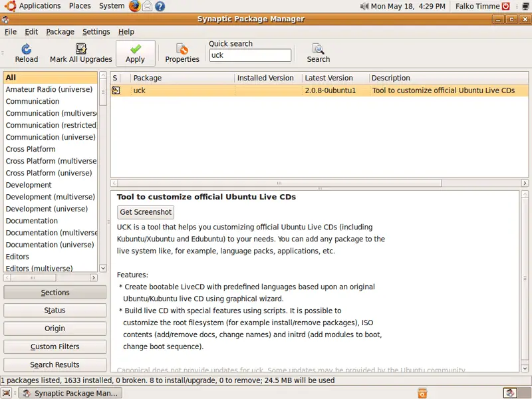The image size is (532, 399).
Task: Click the network monitor icon in panel
Action: click(526, 6)
